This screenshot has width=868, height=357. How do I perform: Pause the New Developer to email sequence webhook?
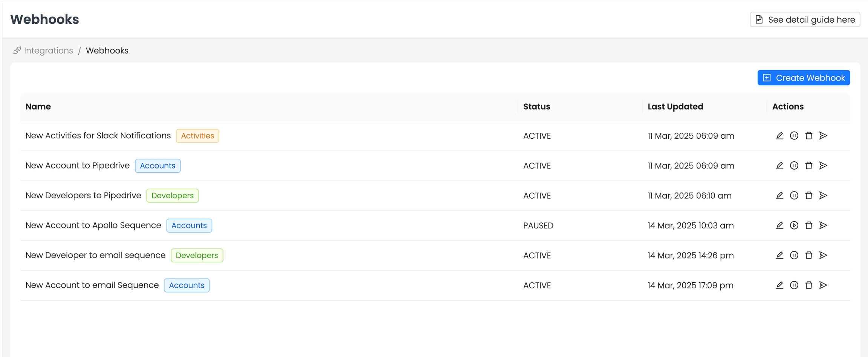point(794,255)
